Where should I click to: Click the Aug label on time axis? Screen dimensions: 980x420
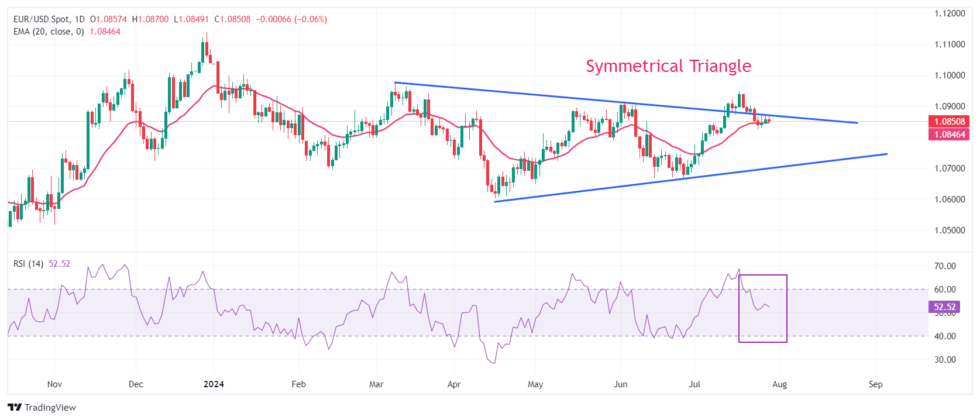[x=779, y=384]
